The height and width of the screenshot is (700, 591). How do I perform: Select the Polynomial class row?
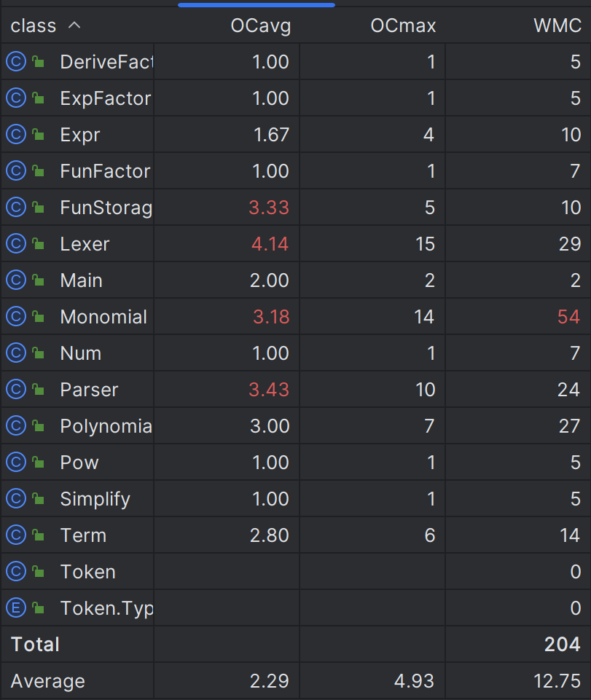tap(295, 426)
